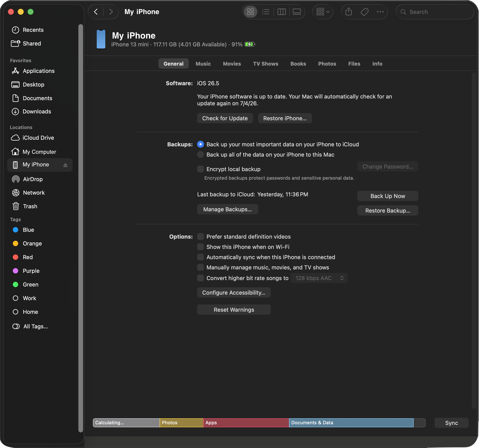Click the Share toolbar icon
The image size is (479, 448).
click(348, 12)
